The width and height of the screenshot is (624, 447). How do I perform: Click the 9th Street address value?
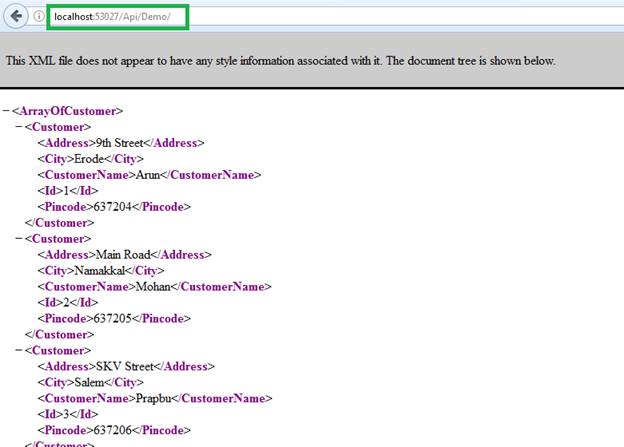tap(119, 143)
